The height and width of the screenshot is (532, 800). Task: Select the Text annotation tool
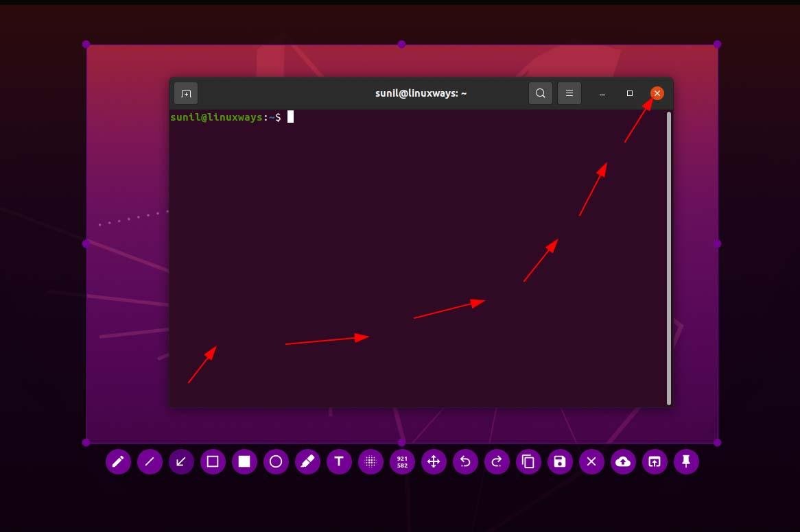tap(339, 462)
